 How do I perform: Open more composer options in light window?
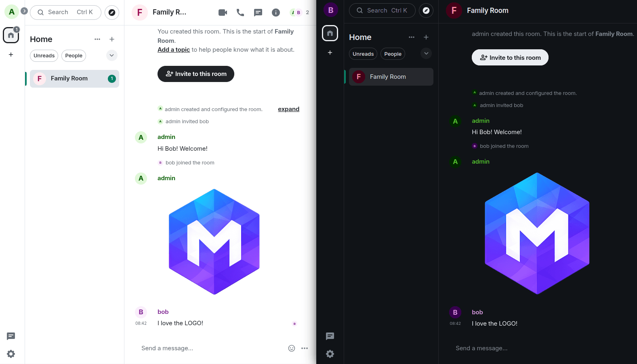305,348
